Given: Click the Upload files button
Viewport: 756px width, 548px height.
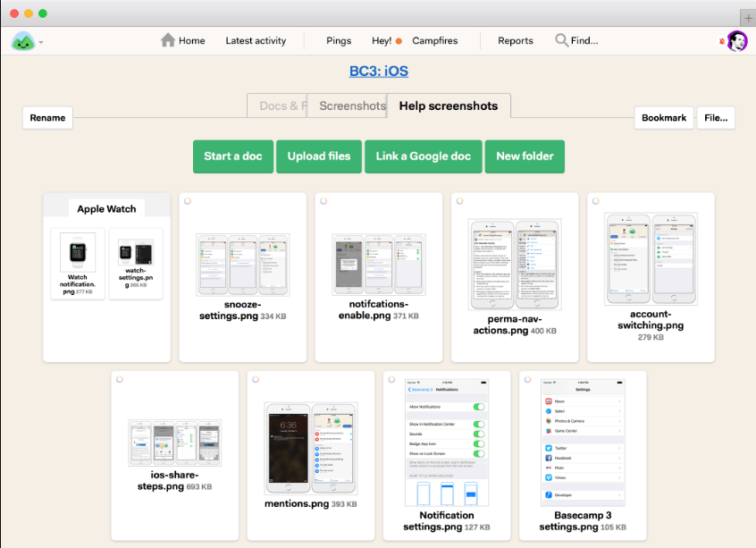Looking at the screenshot, I should pos(319,156).
